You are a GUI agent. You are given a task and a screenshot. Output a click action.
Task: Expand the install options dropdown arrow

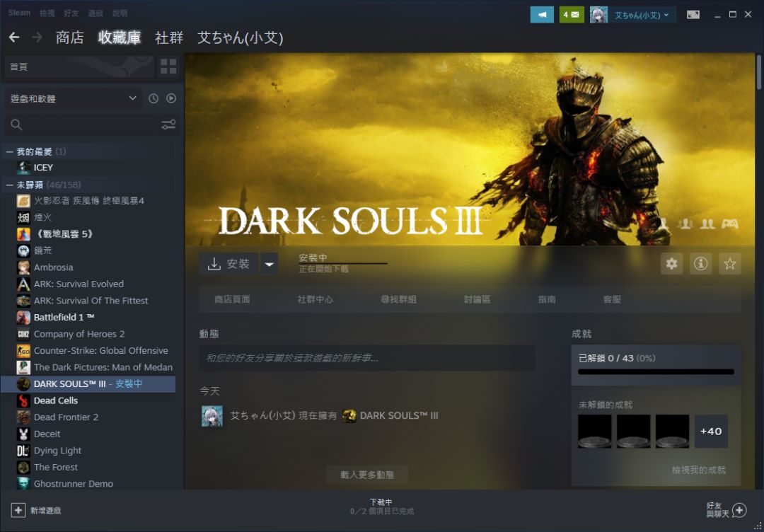269,264
